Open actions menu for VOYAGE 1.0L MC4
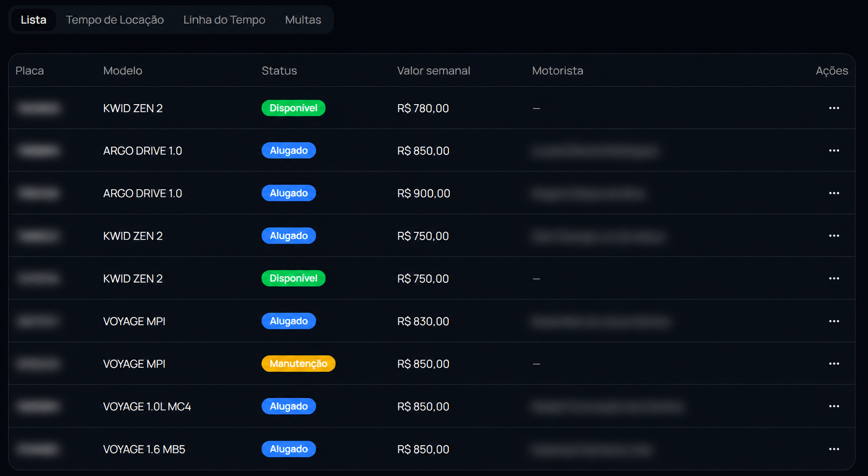 pyautogui.click(x=834, y=406)
